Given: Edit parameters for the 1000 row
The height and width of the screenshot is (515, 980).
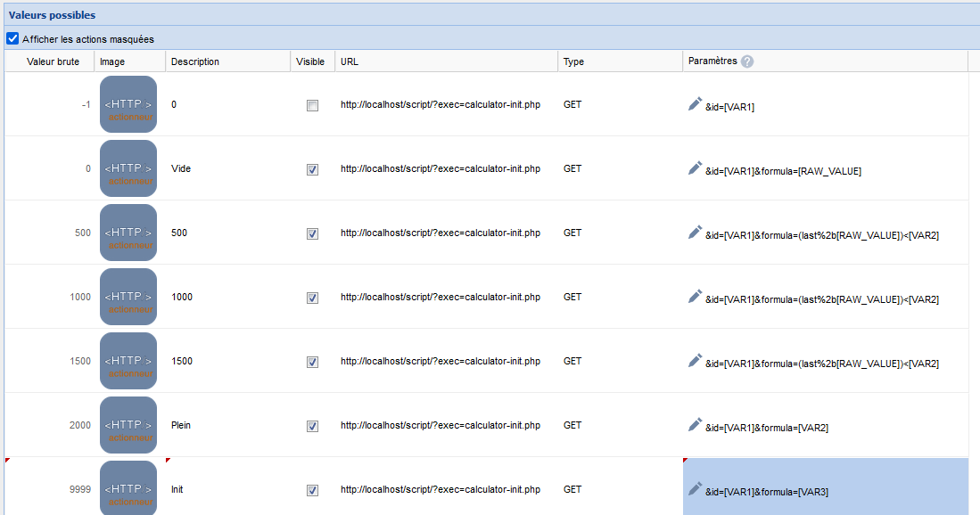Looking at the screenshot, I should 696,297.
